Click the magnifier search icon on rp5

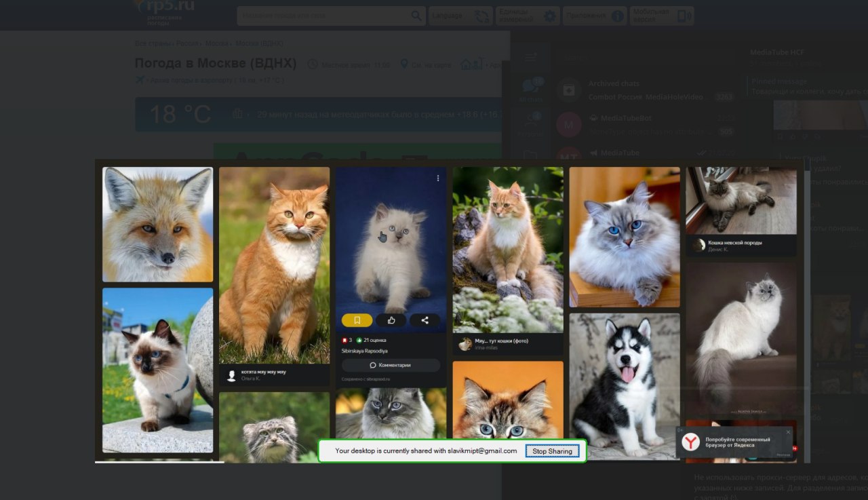pos(417,16)
